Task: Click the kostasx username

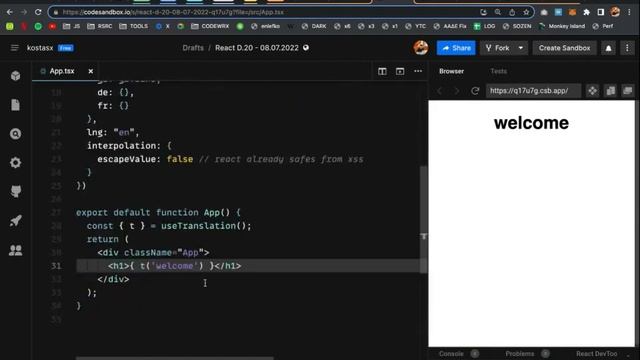Action: [x=40, y=48]
